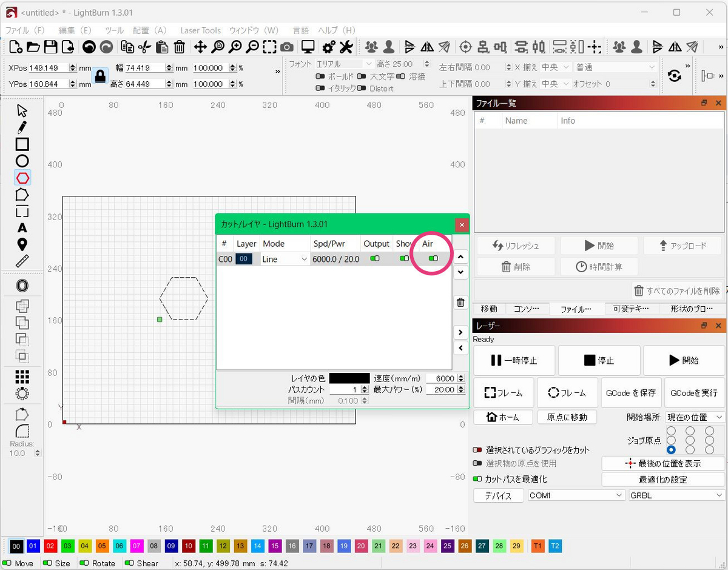
Task: Toggle Air assist switch for layer C00
Action: tap(433, 259)
